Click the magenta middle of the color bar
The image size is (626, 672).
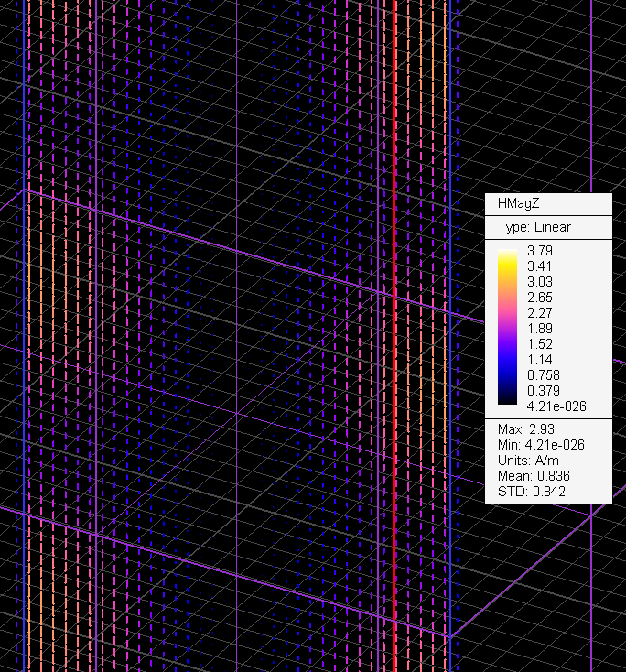[506, 320]
